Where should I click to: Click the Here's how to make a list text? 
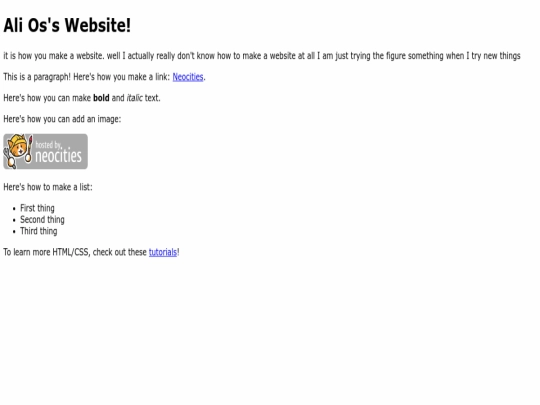[x=48, y=187]
